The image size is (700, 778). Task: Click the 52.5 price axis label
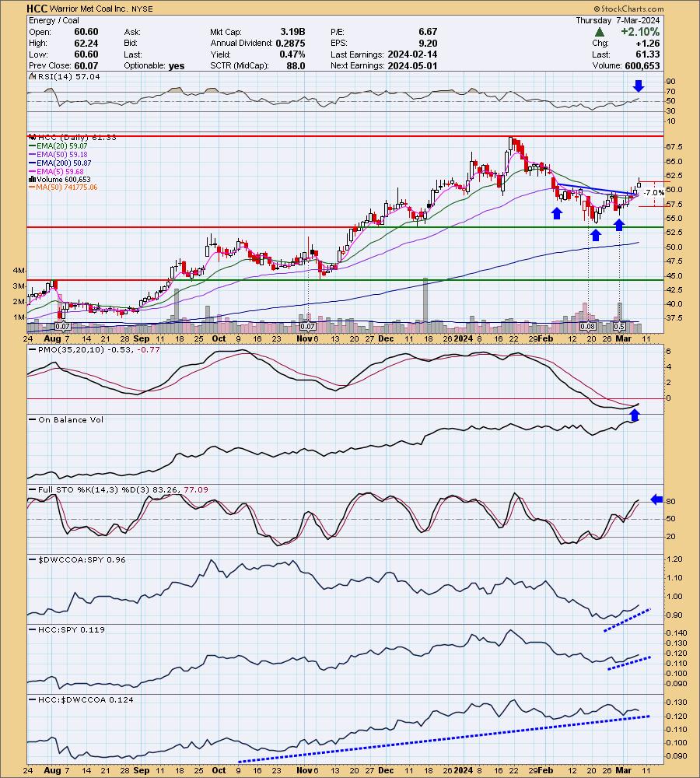point(675,233)
